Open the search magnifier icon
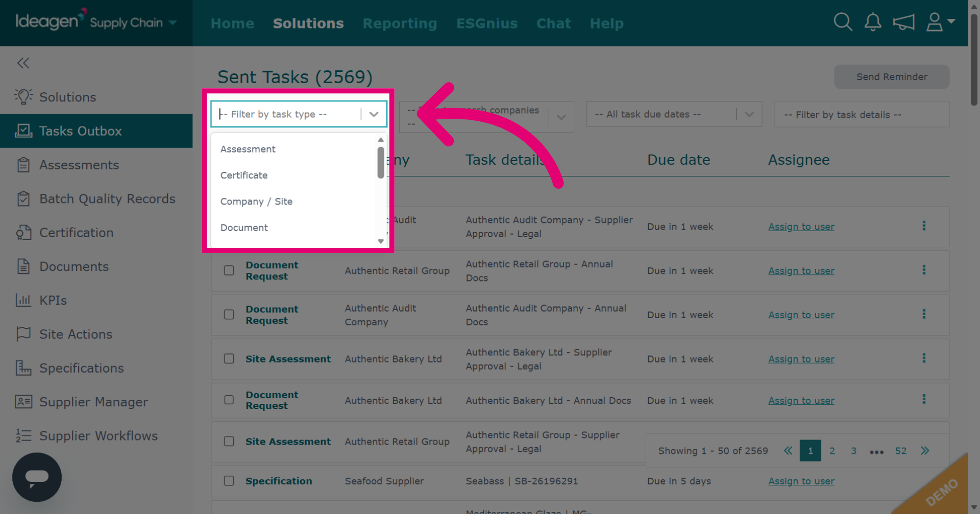Image resolution: width=980 pixels, height=514 pixels. pos(843,22)
